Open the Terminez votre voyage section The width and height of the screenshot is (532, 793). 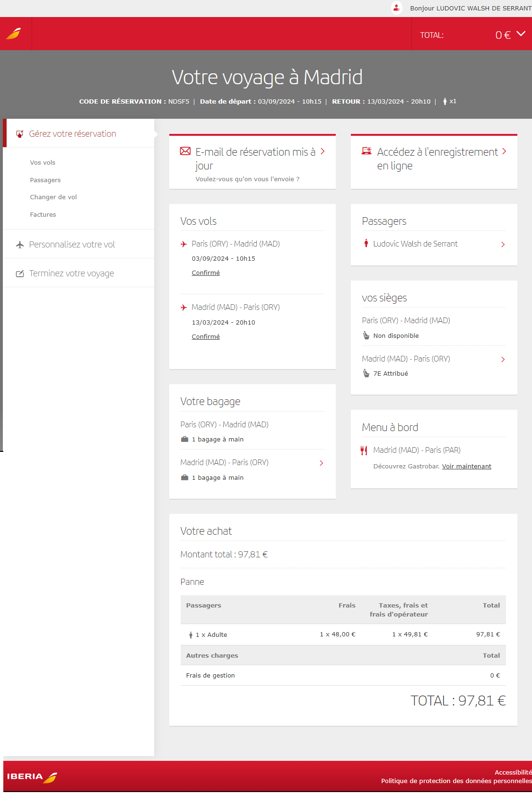pos(71,273)
